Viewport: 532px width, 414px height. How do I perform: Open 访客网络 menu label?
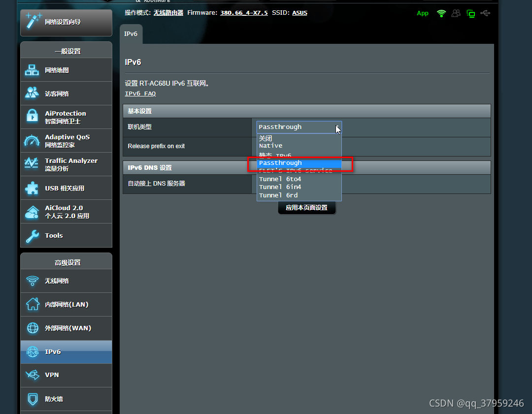57,94
